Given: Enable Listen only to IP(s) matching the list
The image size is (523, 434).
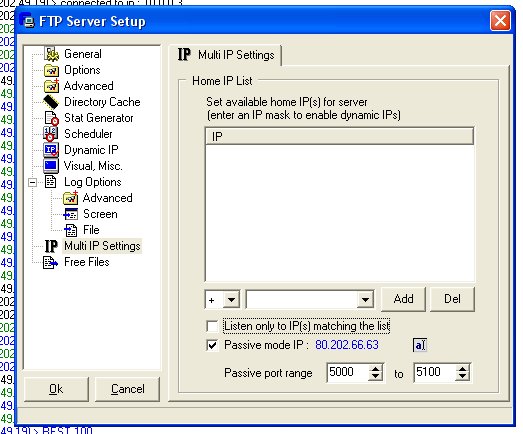Looking at the screenshot, I should [212, 326].
